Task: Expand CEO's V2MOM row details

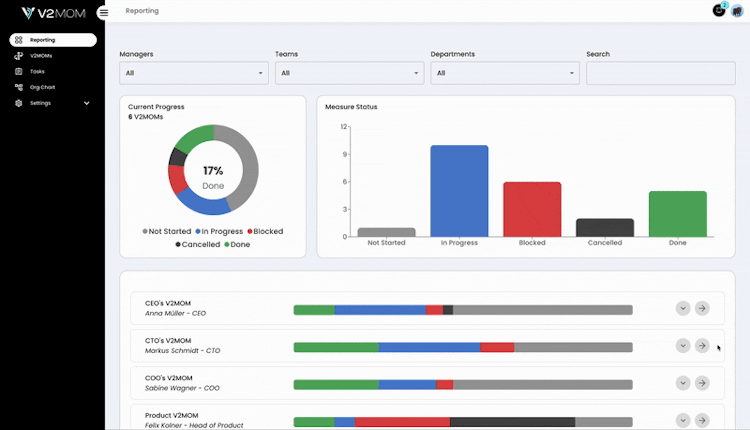Action: (683, 309)
